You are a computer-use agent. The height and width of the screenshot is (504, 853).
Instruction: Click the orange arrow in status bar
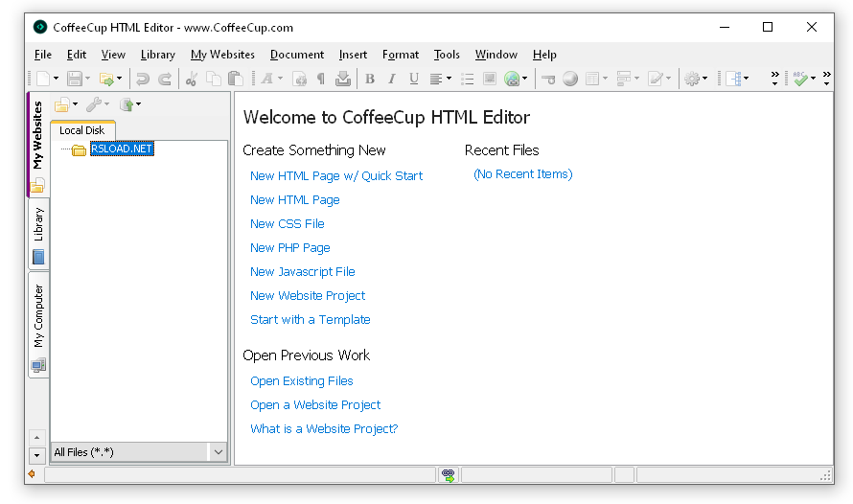[x=32, y=474]
